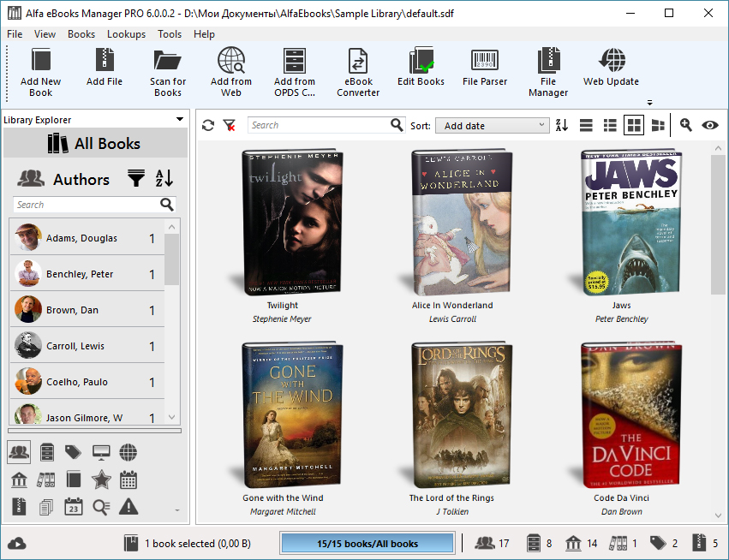Filter the Authors list with funnel icon
This screenshot has width=729, height=560.
point(136,178)
